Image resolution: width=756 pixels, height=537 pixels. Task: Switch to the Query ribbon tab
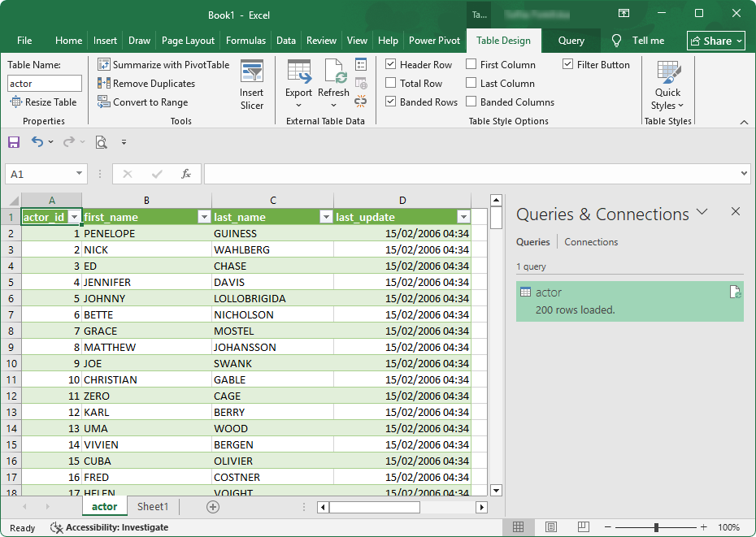571,40
